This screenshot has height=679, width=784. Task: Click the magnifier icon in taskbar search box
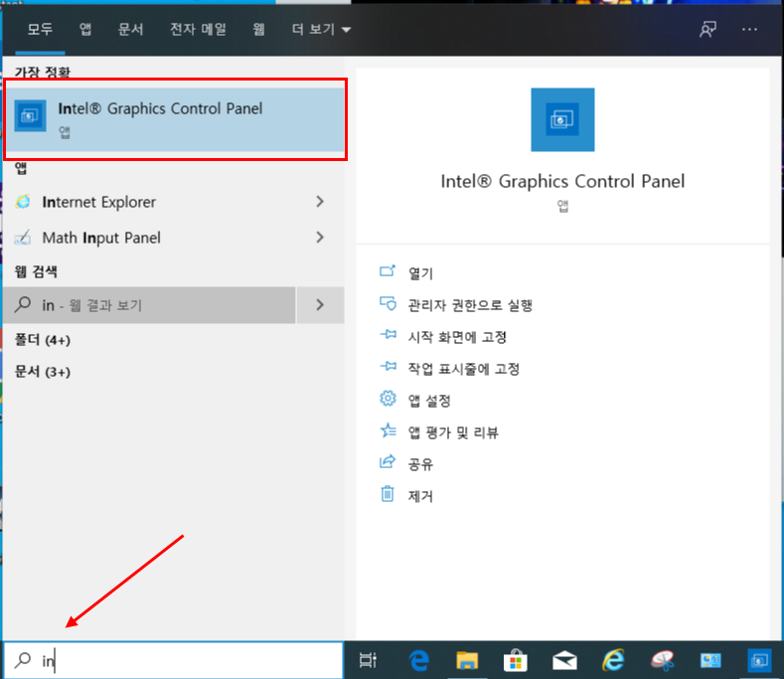(x=23, y=660)
